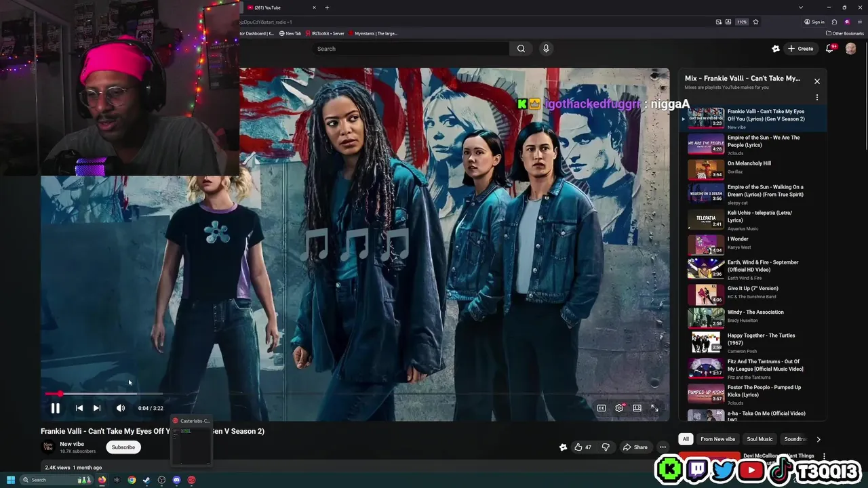Open Myinstants bookmark
The height and width of the screenshot is (488, 868).
coord(373,33)
